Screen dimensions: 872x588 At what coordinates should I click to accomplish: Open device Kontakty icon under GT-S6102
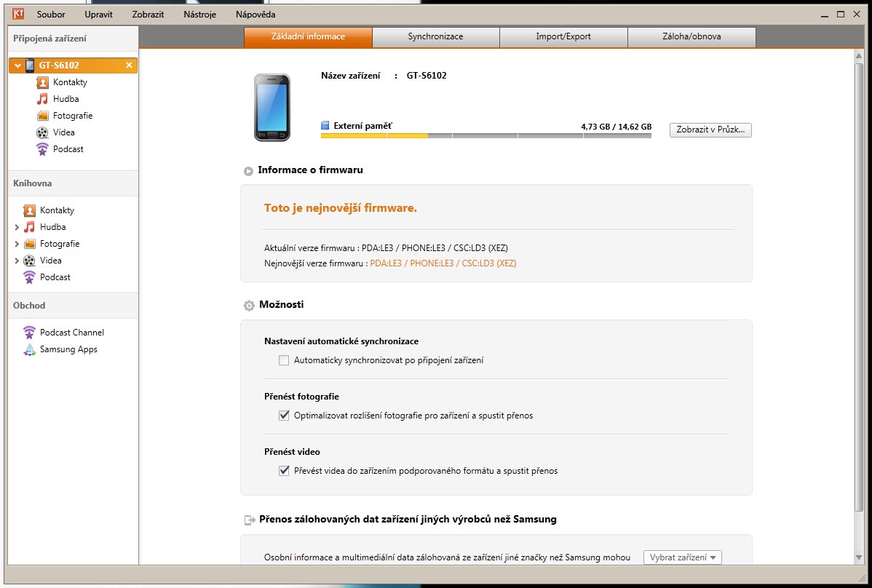[43, 82]
